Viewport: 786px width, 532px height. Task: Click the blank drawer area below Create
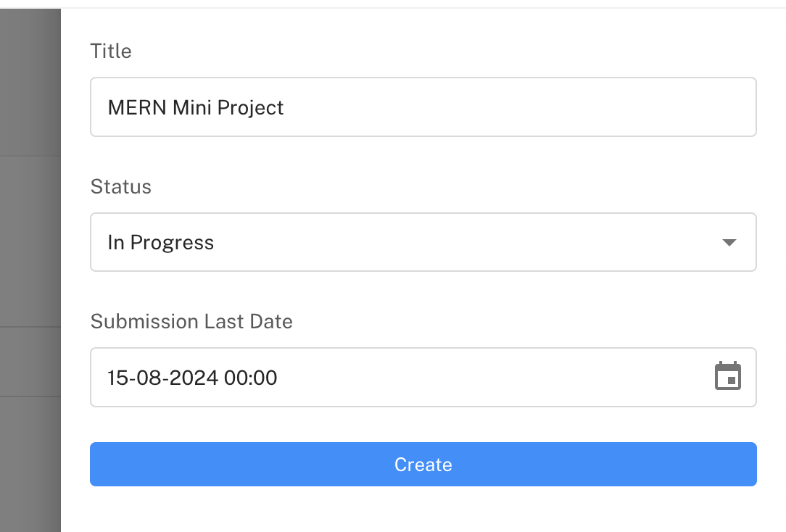(x=423, y=511)
